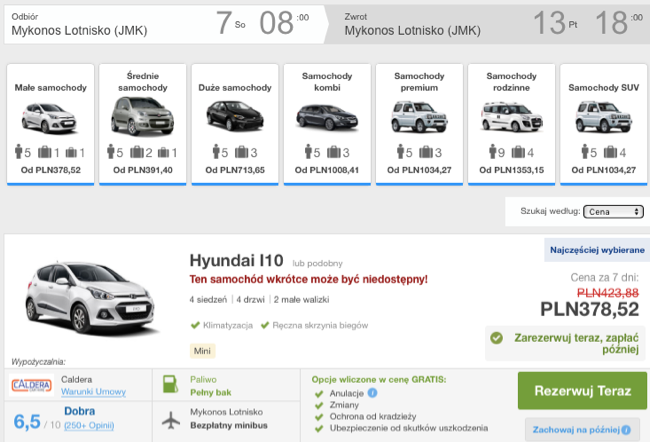Click the passenger icon in Samochody rodzinne card
Screen dimensions: 650x442
(x=492, y=152)
